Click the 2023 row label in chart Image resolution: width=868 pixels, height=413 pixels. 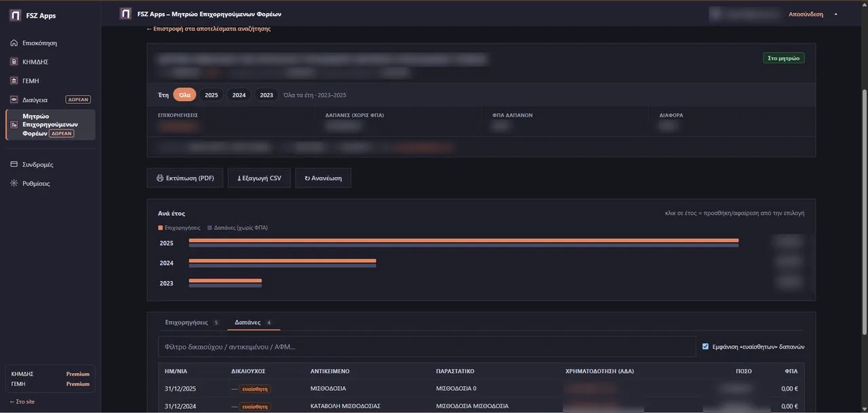point(166,283)
